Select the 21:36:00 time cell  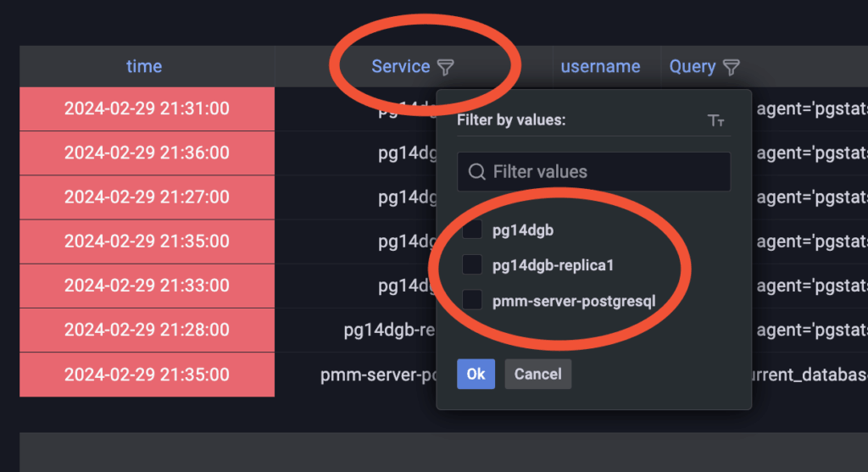tap(147, 153)
